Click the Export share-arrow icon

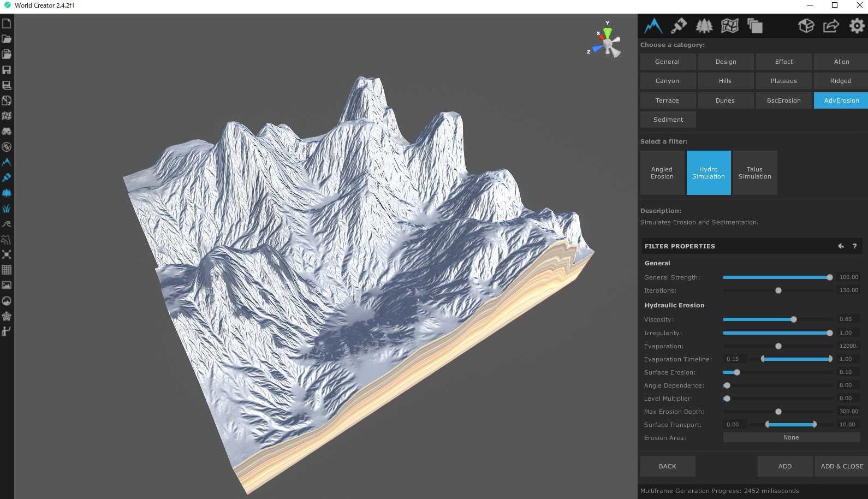click(831, 26)
